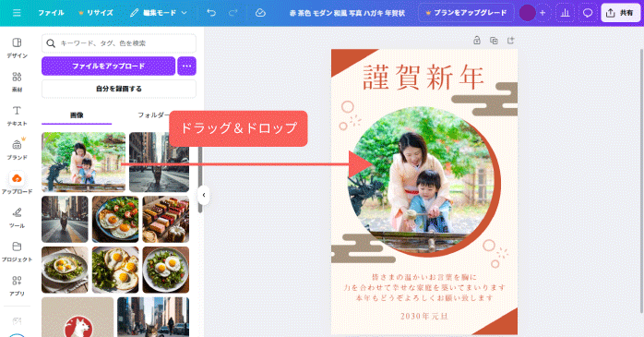Open the ファイル menu
Image resolution: width=644 pixels, height=337 pixels.
pos(51,13)
